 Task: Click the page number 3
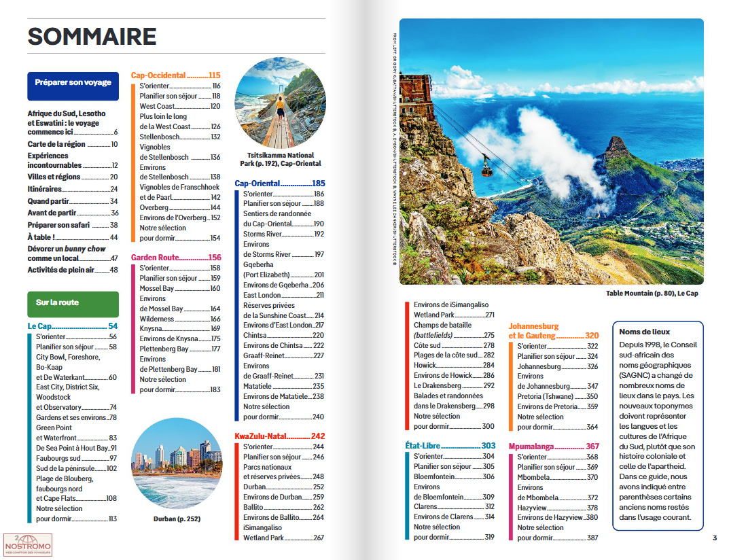[x=715, y=538]
